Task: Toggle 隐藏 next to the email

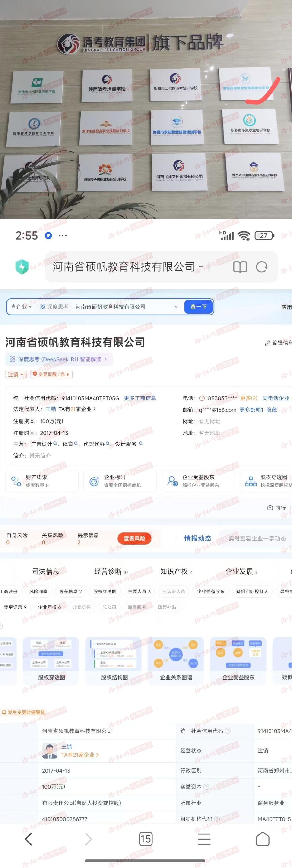Action: [272, 410]
